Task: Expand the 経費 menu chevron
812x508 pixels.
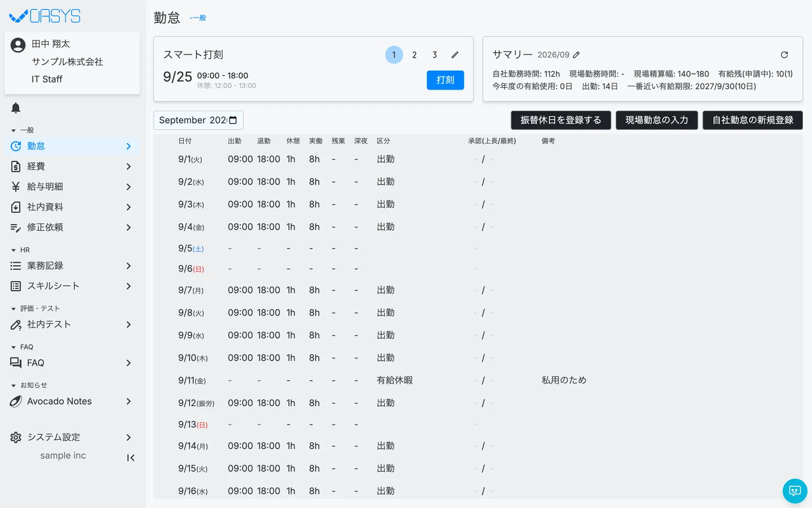Action: click(x=129, y=167)
